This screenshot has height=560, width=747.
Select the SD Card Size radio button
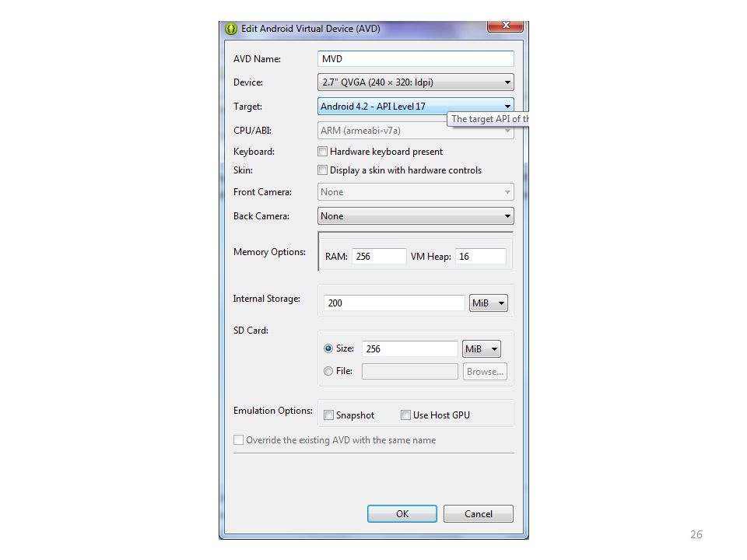(328, 348)
